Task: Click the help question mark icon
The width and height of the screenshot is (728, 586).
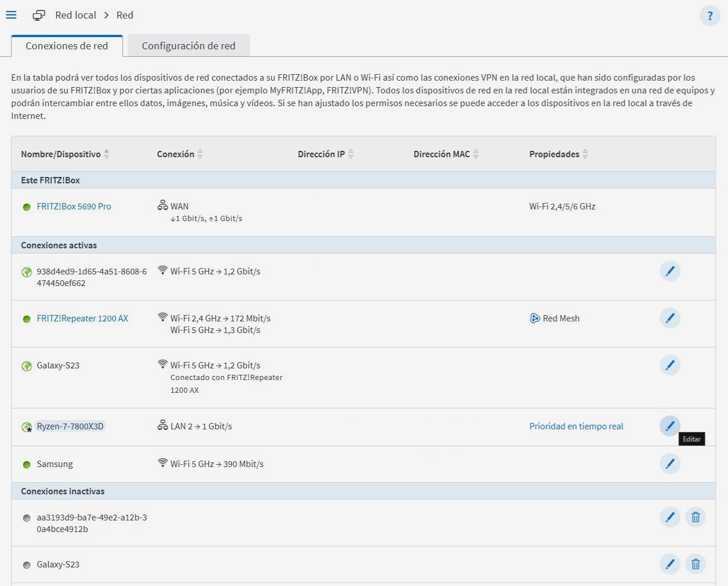Action: [x=709, y=16]
